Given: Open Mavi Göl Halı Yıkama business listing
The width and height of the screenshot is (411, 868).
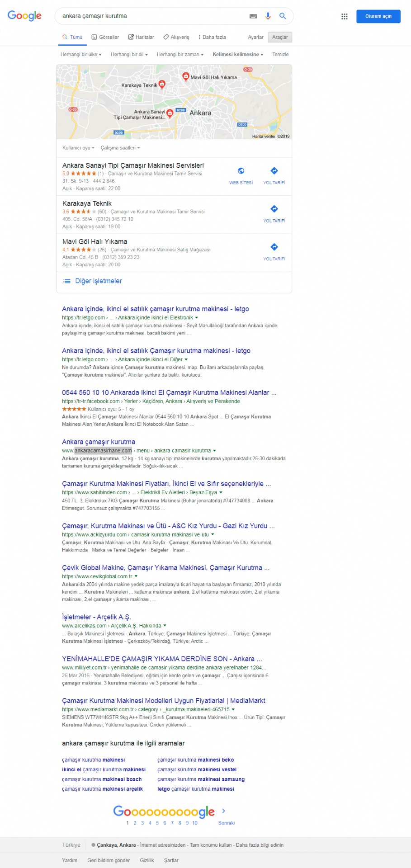Looking at the screenshot, I should [x=95, y=241].
